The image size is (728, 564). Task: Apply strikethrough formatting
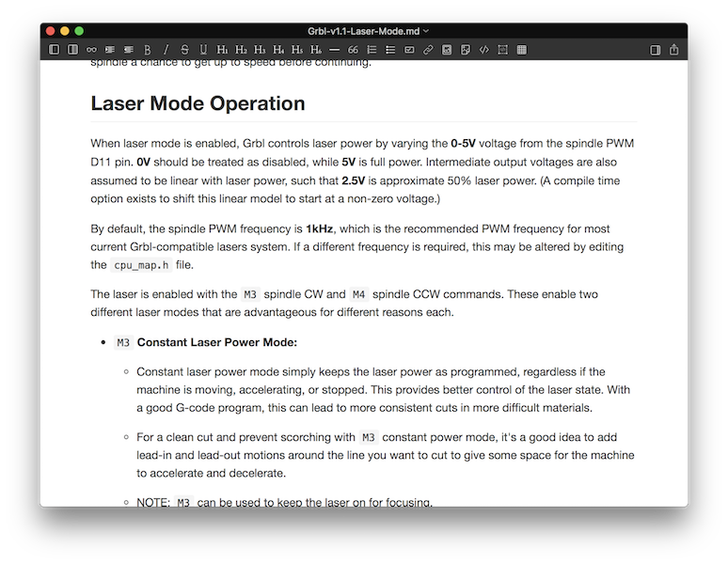[x=184, y=50]
